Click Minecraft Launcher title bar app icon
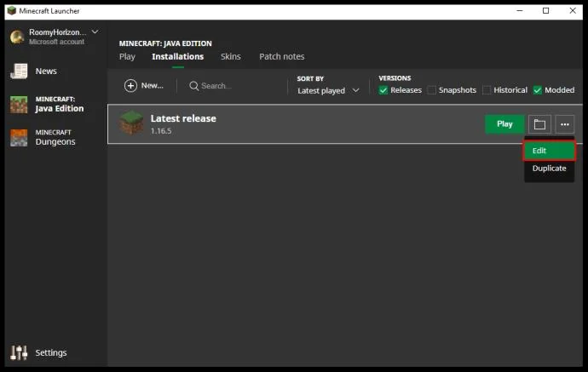The image size is (588, 372). pos(12,11)
